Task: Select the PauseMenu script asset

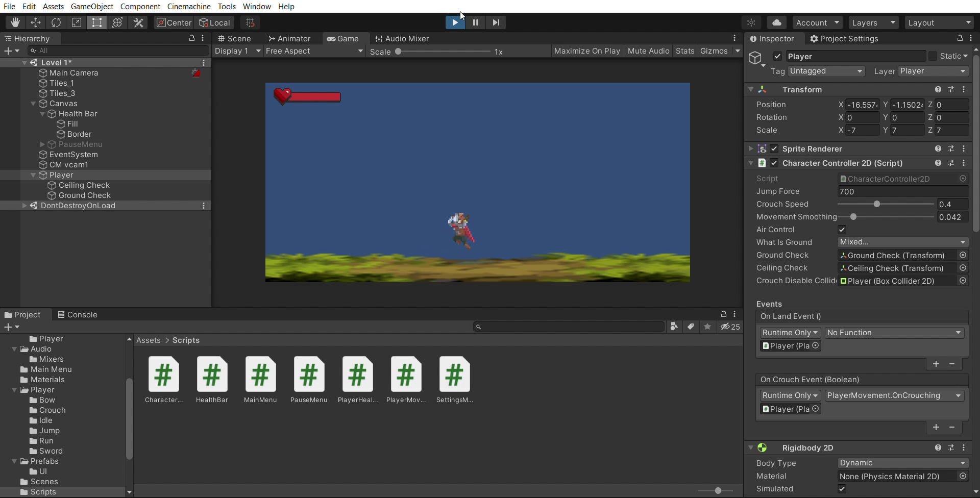Action: (x=309, y=380)
